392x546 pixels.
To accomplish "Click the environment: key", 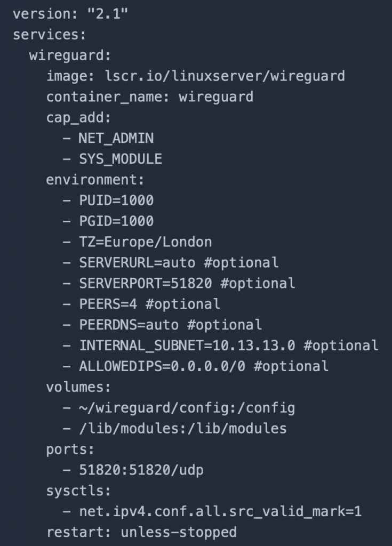I will tap(95, 180).
